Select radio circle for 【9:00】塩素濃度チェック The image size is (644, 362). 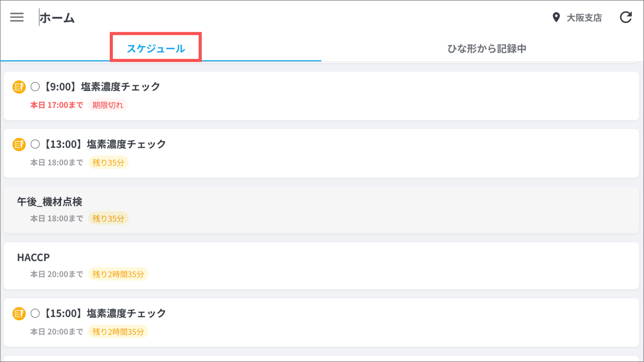pyautogui.click(x=35, y=87)
